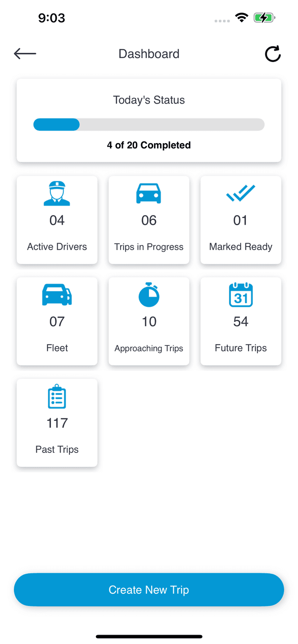The width and height of the screenshot is (298, 644).
Task: Create New Trip
Action: tap(149, 590)
